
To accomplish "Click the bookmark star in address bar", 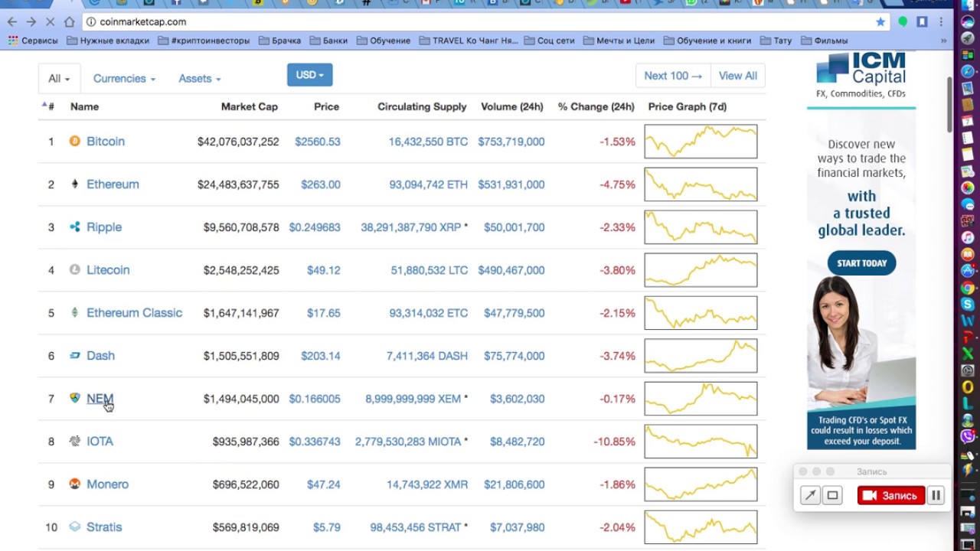I will coord(880,22).
